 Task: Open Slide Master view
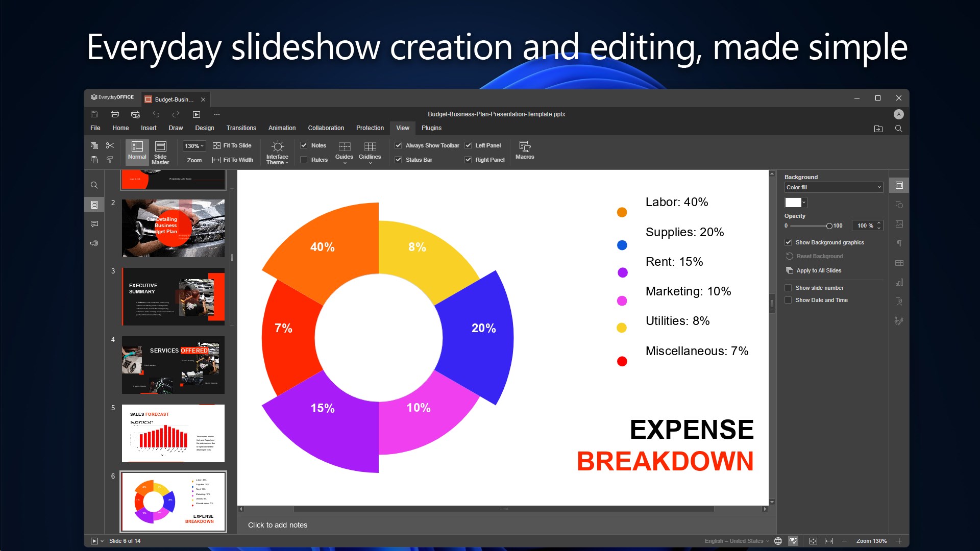click(x=160, y=152)
